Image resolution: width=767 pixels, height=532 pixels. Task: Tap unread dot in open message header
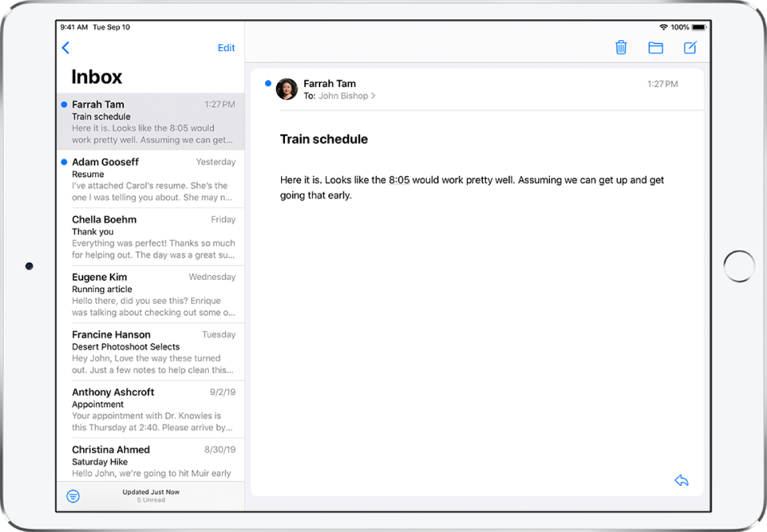[x=268, y=83]
